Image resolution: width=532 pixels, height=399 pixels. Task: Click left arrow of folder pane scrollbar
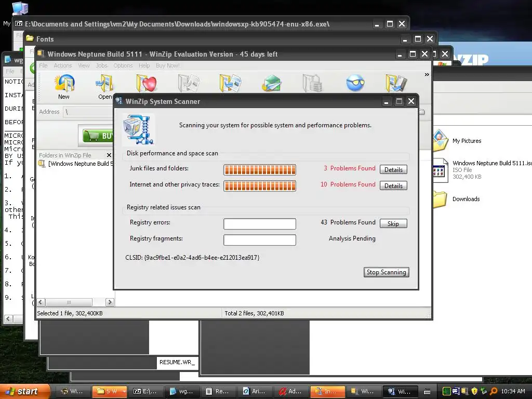coord(41,302)
